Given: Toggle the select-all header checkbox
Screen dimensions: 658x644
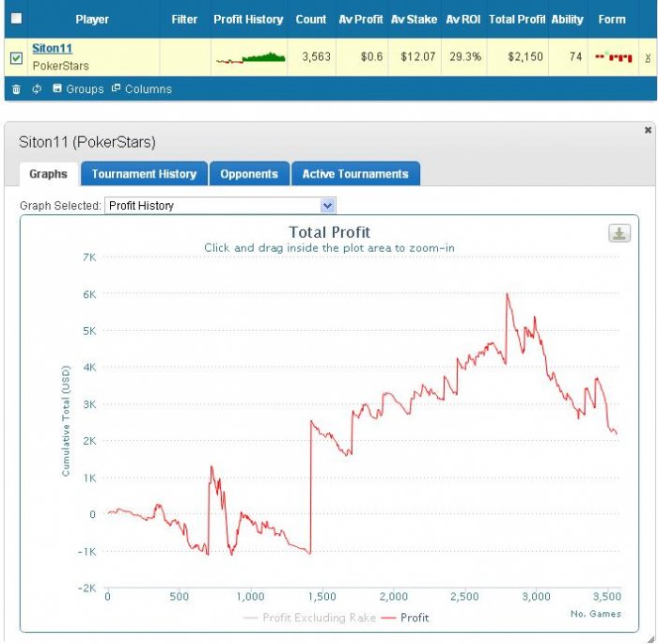Looking at the screenshot, I should coord(16,19).
